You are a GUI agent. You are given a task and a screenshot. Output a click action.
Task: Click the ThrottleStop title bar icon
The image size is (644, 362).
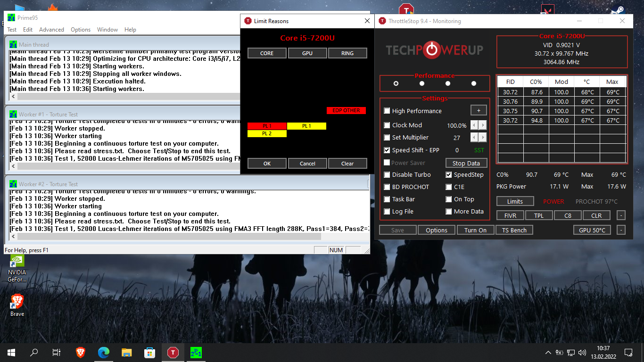[382, 21]
